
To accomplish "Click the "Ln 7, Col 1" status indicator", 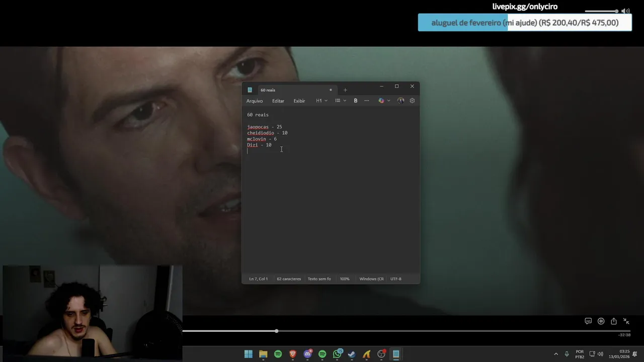I will tap(258, 279).
